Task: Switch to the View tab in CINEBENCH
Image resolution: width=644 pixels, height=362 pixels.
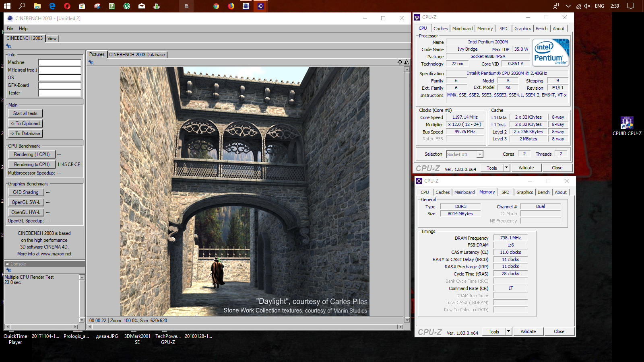Action: click(x=52, y=39)
